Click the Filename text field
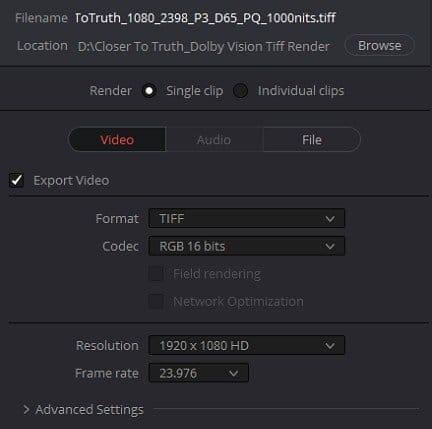The height and width of the screenshot is (429, 432). tap(206, 18)
